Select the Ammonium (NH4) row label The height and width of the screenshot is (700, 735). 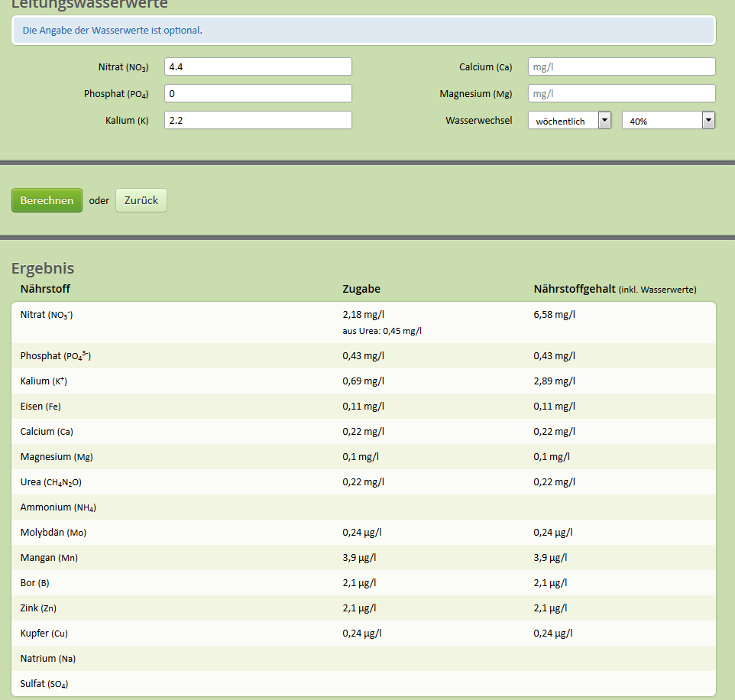point(58,507)
